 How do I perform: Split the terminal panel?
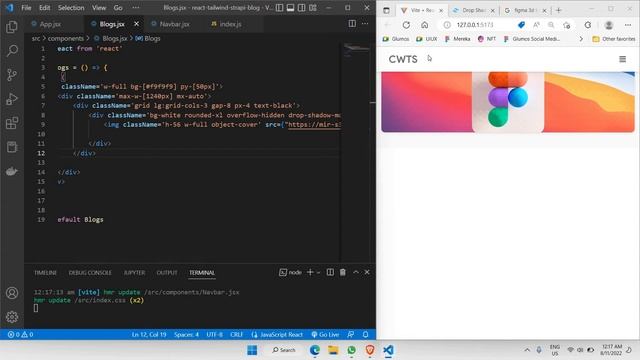[330, 272]
